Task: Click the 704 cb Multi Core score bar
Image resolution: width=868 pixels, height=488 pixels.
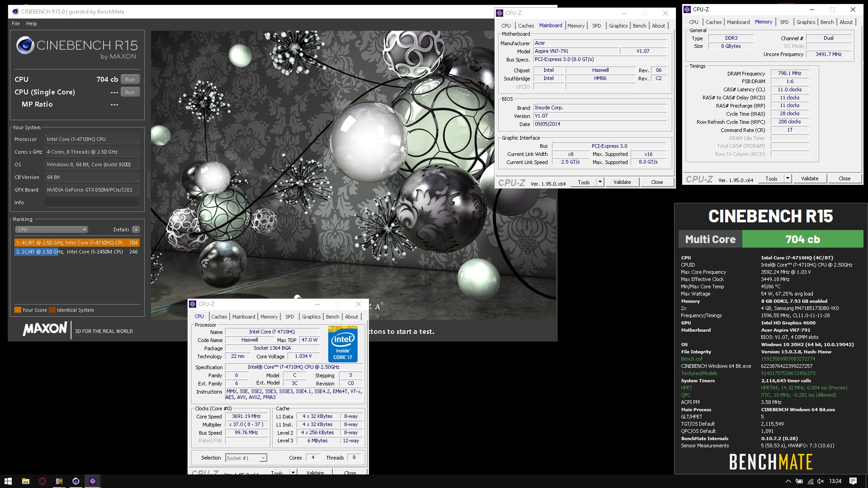Action: (802, 239)
